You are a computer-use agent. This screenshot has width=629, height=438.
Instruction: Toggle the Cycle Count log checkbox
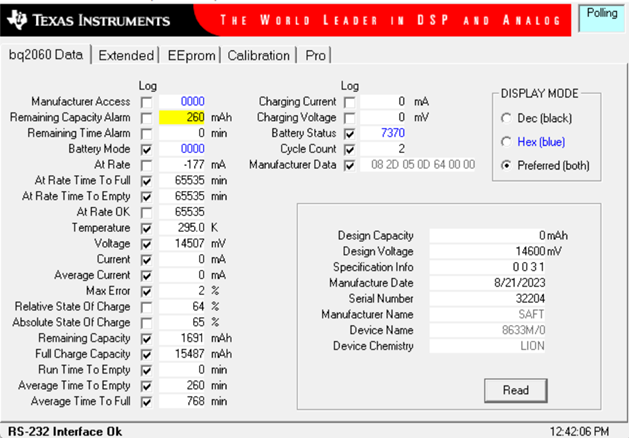349,150
